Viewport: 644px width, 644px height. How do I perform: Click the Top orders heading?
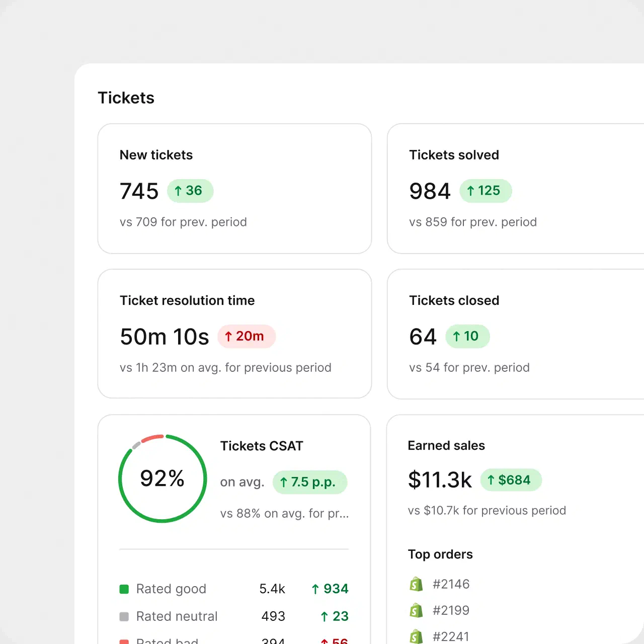(x=440, y=554)
